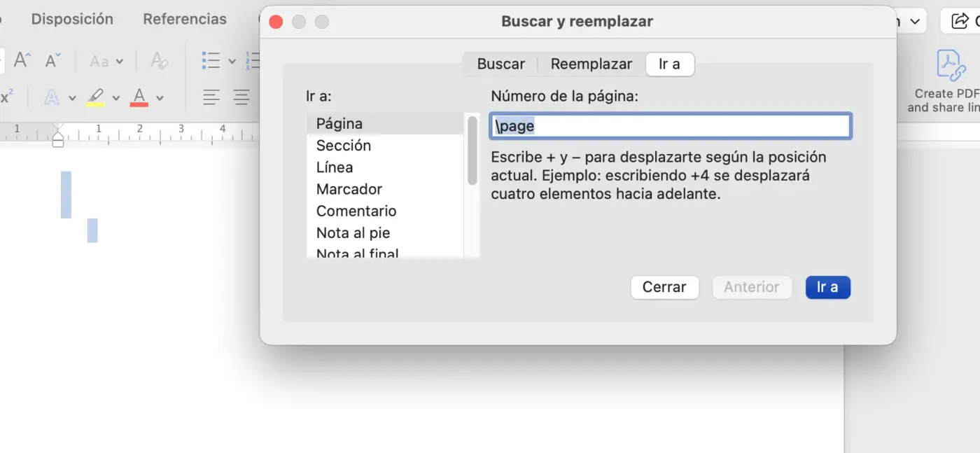Click the Numbering list icon
Image resolution: width=980 pixels, height=453 pixels.
coord(252,60)
